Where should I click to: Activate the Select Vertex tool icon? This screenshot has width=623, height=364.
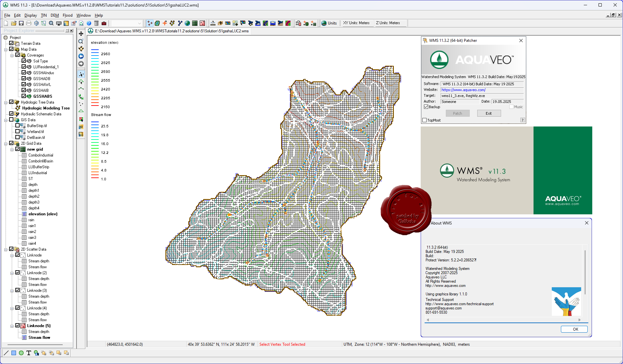click(81, 74)
